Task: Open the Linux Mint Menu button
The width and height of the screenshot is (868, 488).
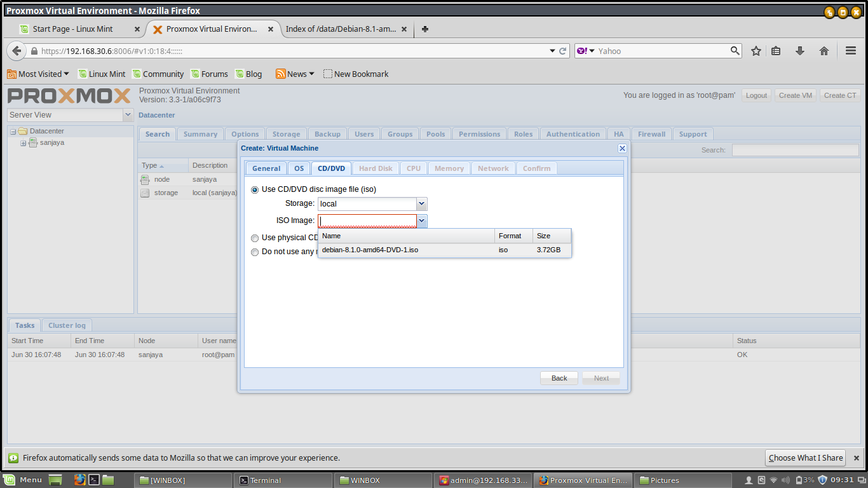Action: [x=23, y=480]
